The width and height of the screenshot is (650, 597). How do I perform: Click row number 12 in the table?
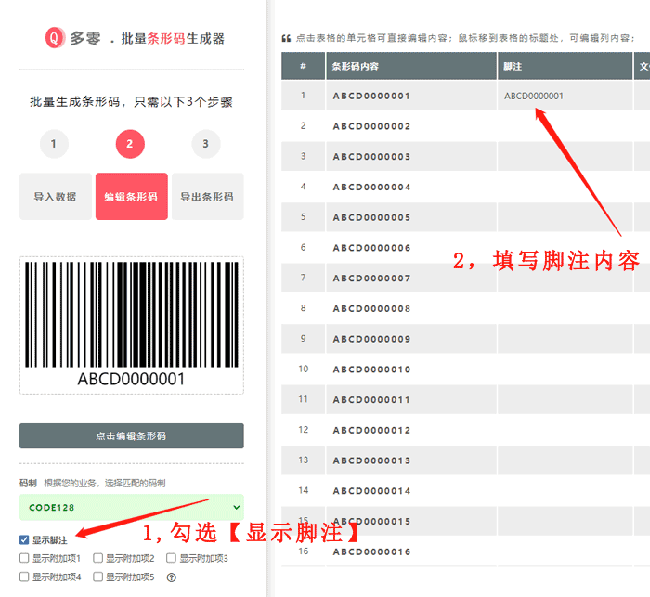pyautogui.click(x=303, y=430)
